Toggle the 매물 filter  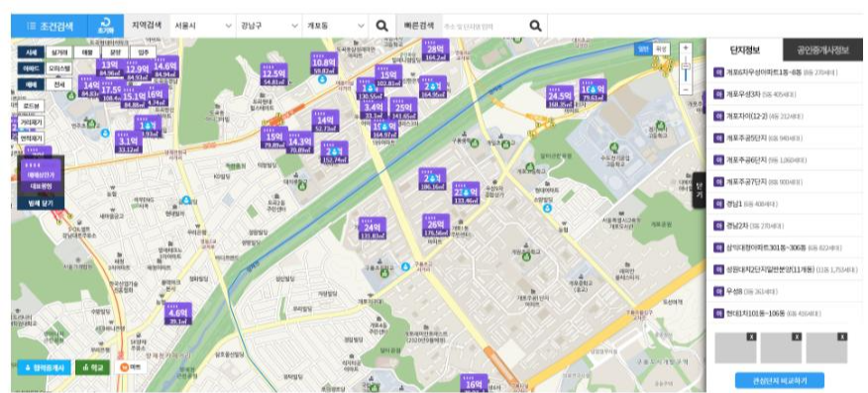(87, 52)
